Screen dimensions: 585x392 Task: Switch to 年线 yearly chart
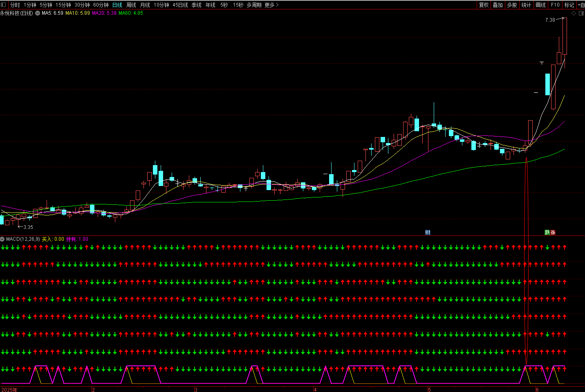pyautogui.click(x=211, y=5)
